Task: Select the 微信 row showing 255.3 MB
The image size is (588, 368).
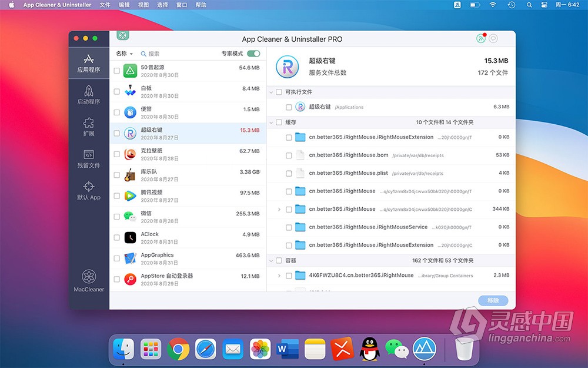Action: [x=188, y=217]
